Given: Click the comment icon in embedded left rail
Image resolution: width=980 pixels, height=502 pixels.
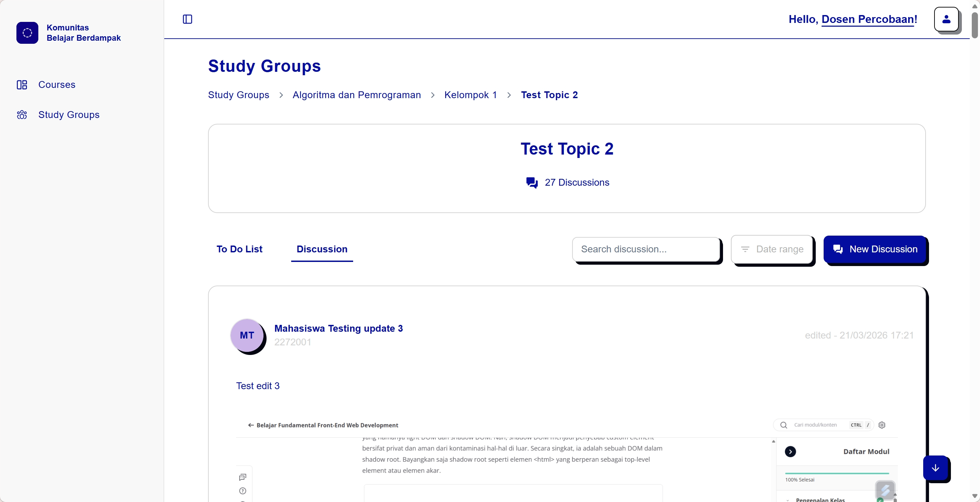Looking at the screenshot, I should point(243,477).
